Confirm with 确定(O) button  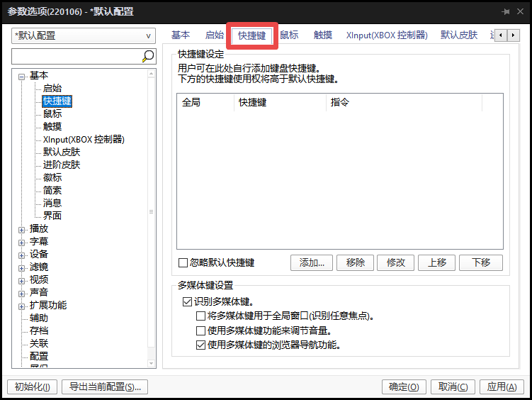(x=404, y=387)
